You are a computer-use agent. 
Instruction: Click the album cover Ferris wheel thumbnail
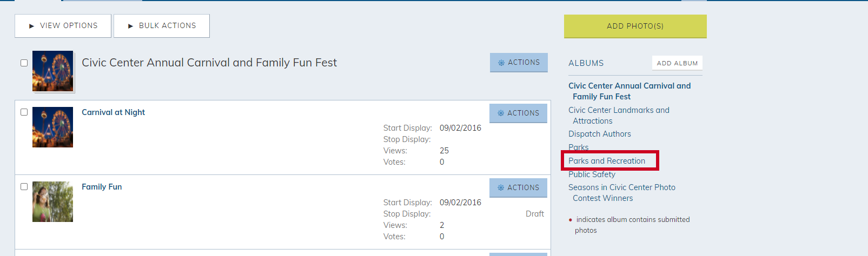[52, 71]
